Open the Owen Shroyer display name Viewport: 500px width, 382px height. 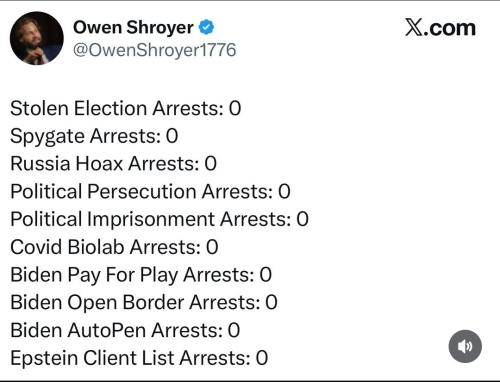133,27
